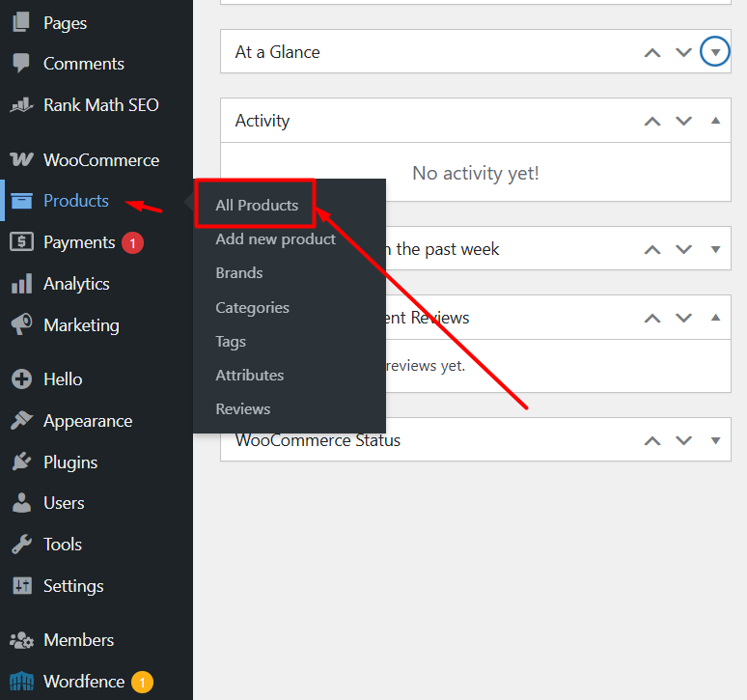Open Reviews submenu link

pos(243,408)
